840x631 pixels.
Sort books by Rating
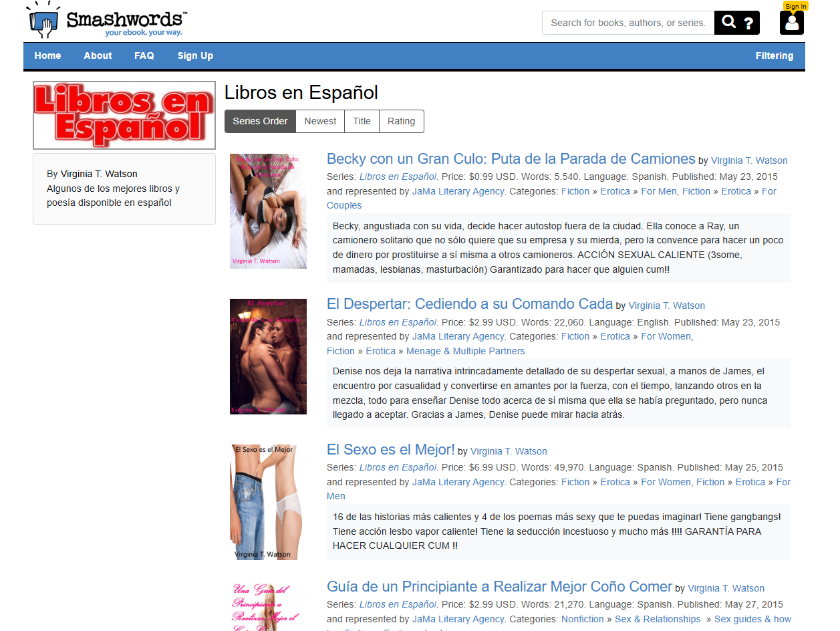[x=401, y=121]
